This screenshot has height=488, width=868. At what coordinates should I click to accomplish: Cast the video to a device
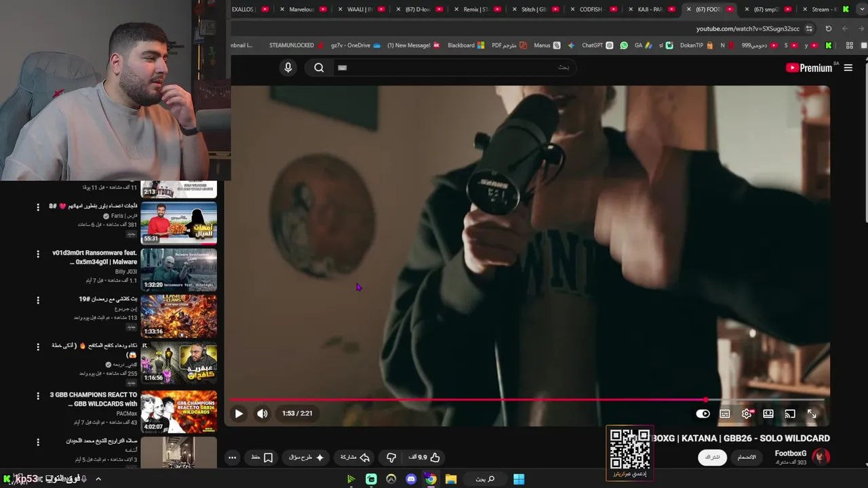point(790,413)
